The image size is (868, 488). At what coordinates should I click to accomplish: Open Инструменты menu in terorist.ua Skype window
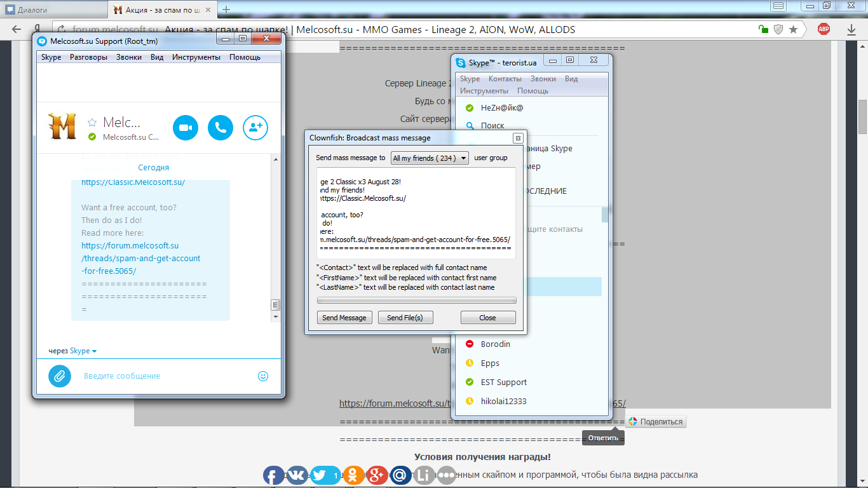click(484, 91)
